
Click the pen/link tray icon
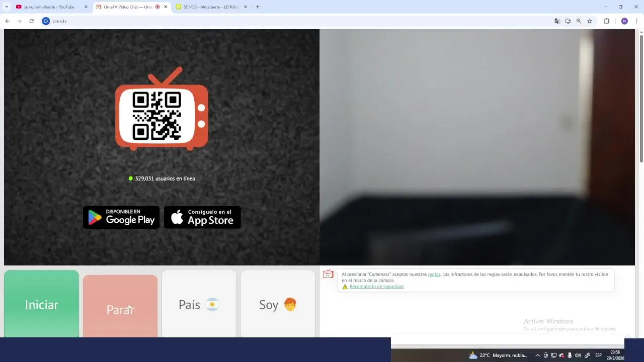(x=587, y=355)
